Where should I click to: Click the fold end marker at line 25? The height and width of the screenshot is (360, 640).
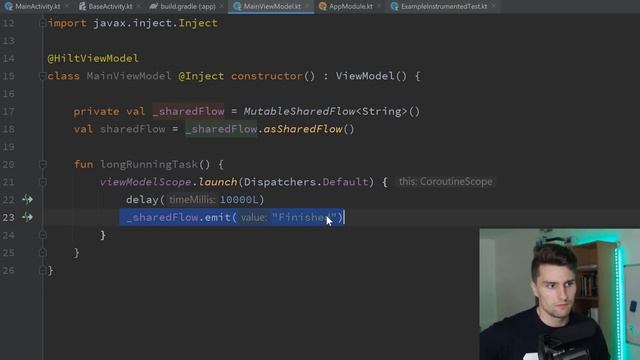pos(42,253)
